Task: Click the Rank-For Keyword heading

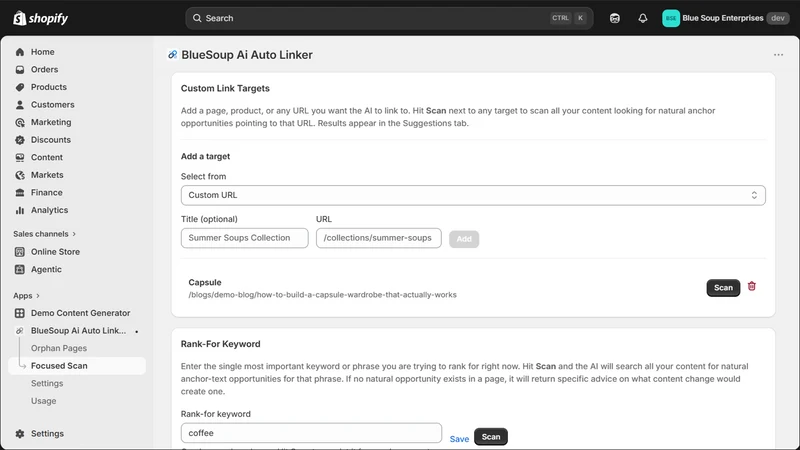Action: [220, 344]
